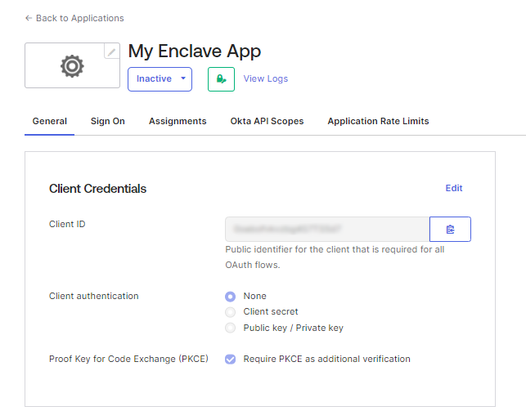
Task: Select the General tab
Action: [50, 121]
